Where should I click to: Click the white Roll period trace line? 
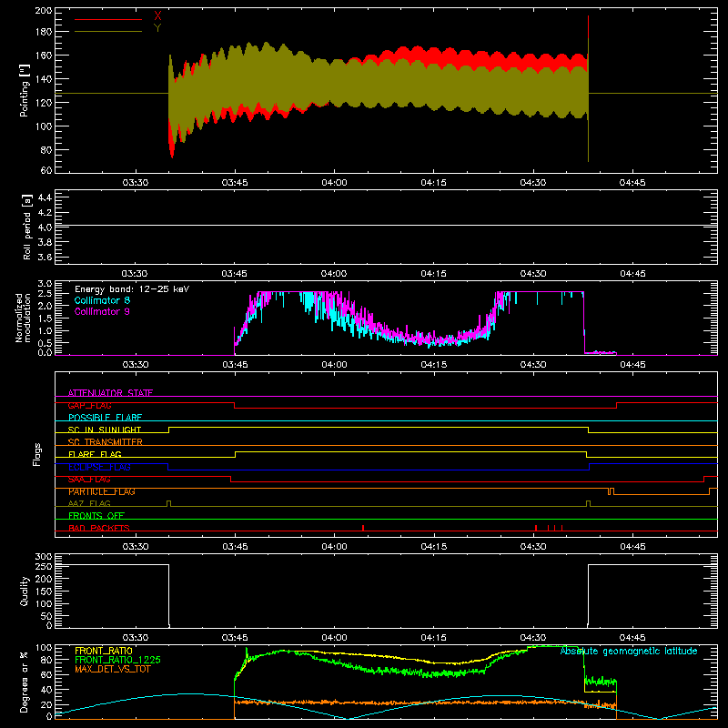(x=386, y=226)
